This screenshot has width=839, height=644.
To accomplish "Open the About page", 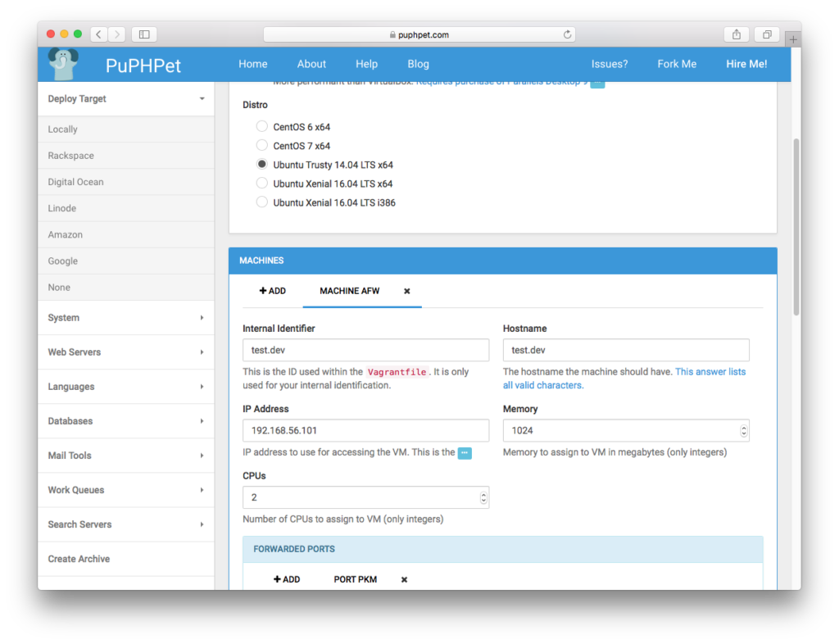I will pyautogui.click(x=311, y=64).
